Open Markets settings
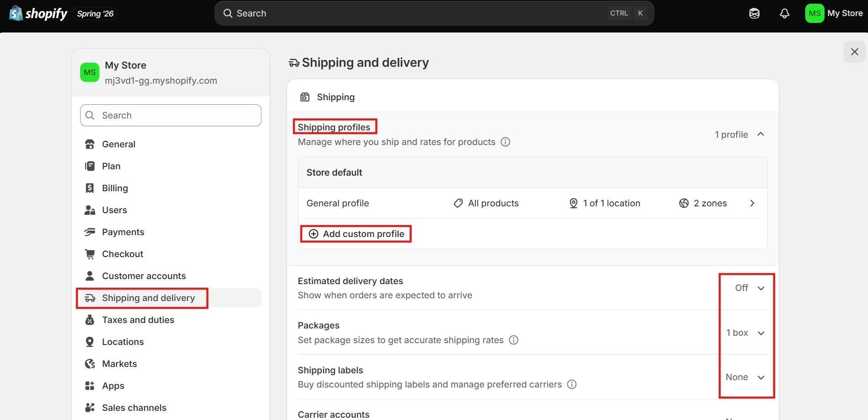This screenshot has width=868, height=420. point(170,364)
